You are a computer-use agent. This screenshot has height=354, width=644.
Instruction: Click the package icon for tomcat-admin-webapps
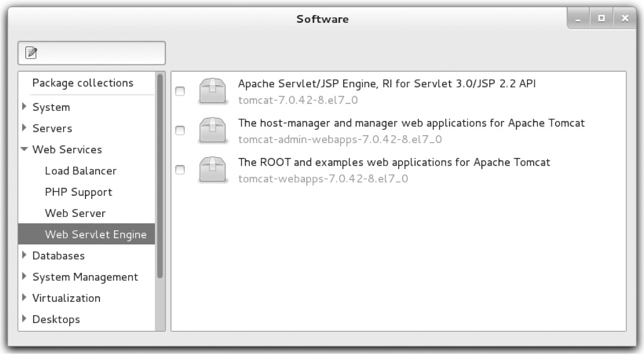pos(212,131)
